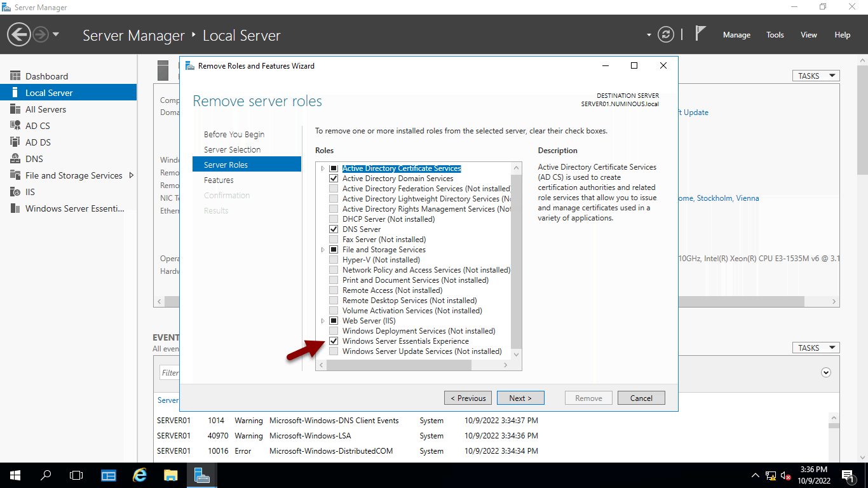This screenshot has width=868, height=488.
Task: Click Hyper-V (Not installed) role row
Action: pos(381,260)
